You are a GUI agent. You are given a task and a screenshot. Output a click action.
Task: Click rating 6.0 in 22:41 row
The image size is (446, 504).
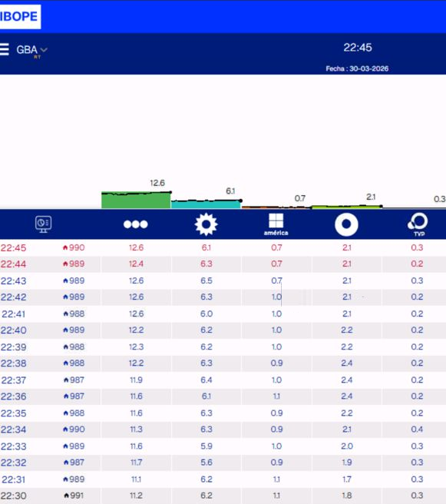[206, 313]
